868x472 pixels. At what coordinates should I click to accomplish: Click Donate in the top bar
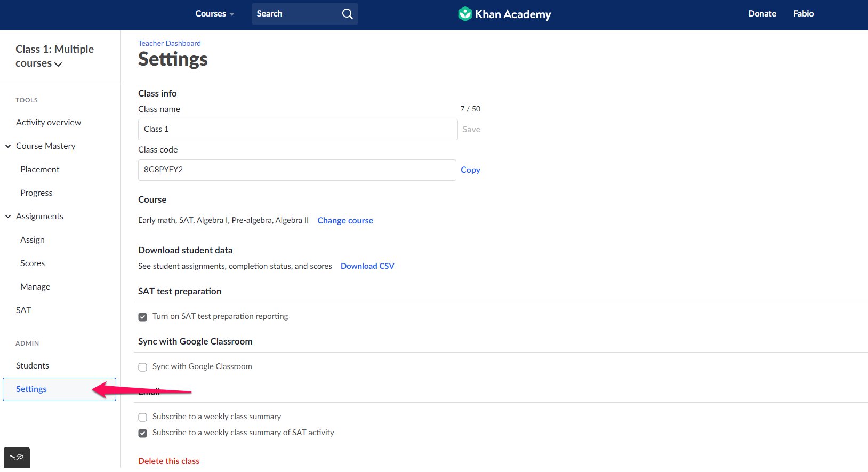point(762,14)
